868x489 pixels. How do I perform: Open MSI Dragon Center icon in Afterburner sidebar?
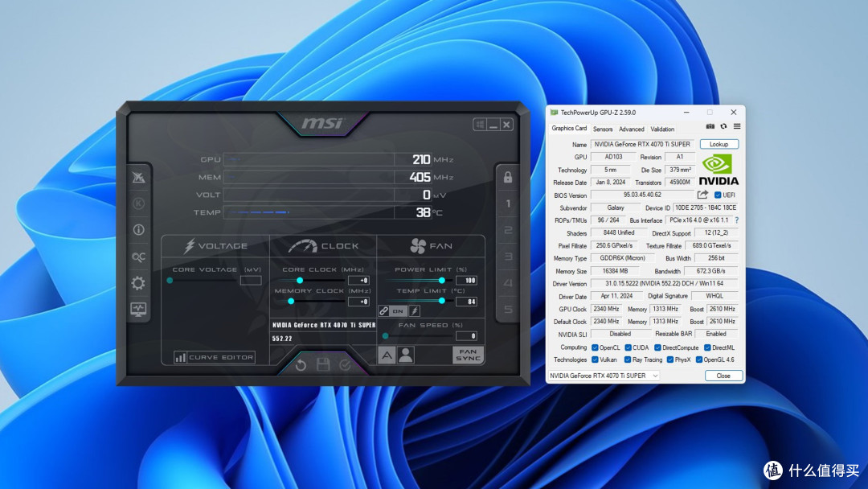tap(138, 177)
